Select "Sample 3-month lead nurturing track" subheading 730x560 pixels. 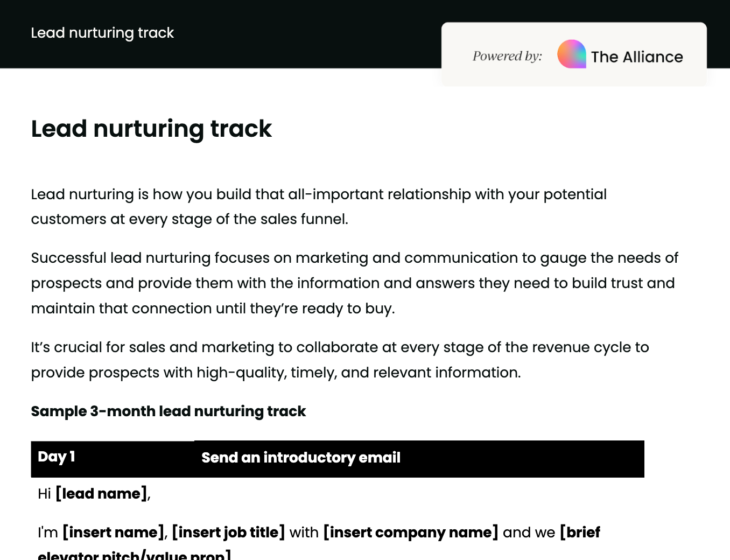tap(168, 411)
